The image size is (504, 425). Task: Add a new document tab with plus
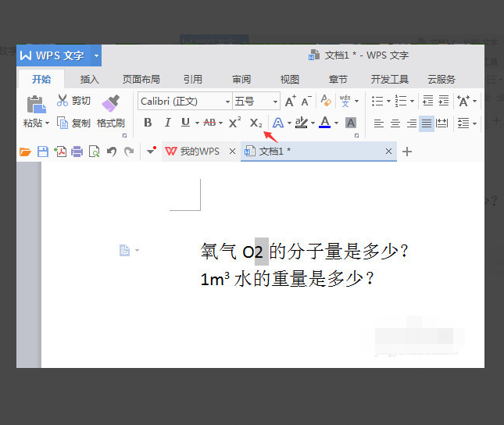tap(407, 152)
